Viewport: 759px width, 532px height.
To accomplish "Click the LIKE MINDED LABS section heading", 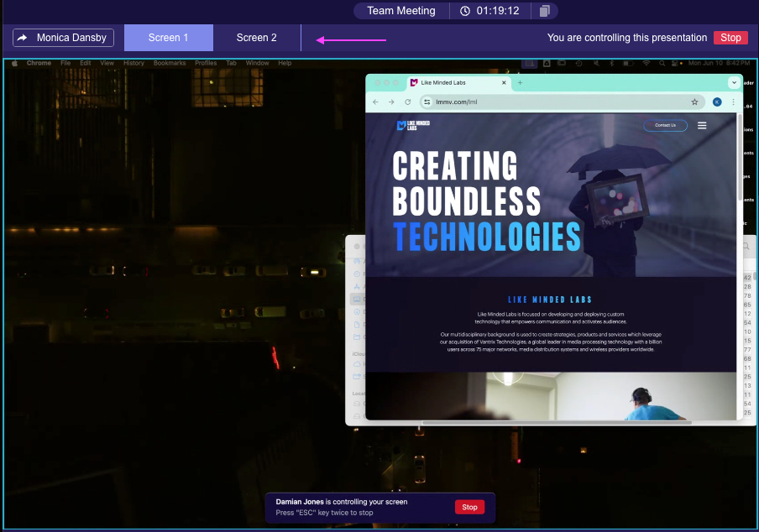I will (550, 300).
